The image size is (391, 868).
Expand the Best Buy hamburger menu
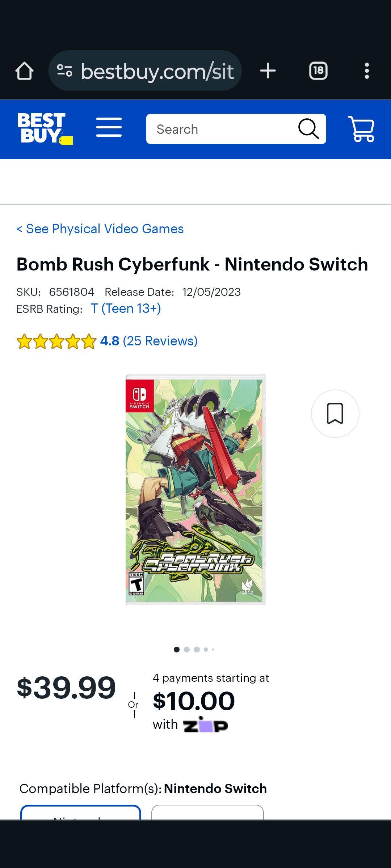(x=109, y=127)
